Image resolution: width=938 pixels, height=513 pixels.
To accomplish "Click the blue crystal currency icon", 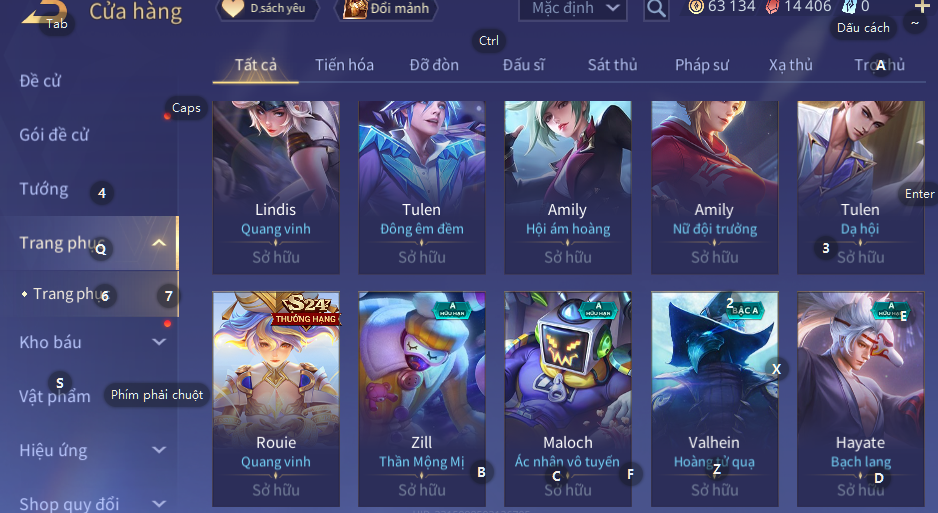I will 849,7.
